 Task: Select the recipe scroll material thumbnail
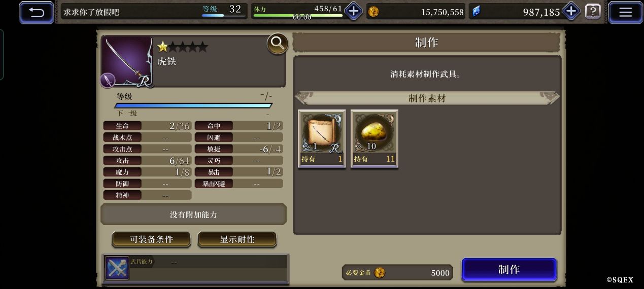click(x=322, y=138)
